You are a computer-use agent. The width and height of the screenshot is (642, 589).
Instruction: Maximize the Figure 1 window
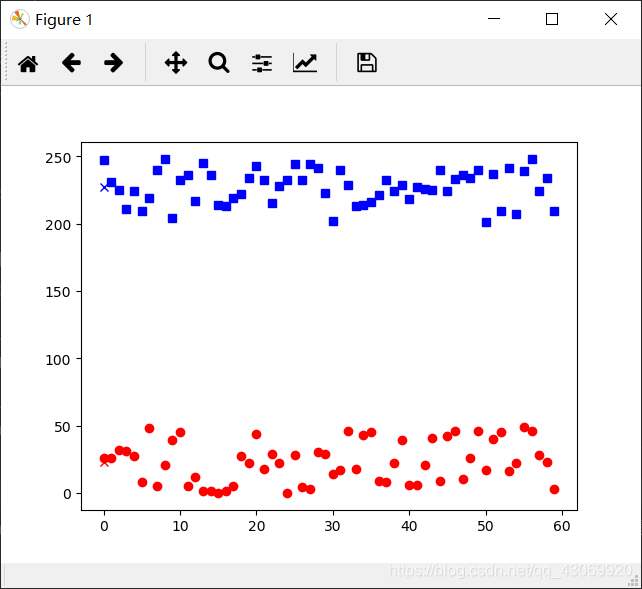552,19
